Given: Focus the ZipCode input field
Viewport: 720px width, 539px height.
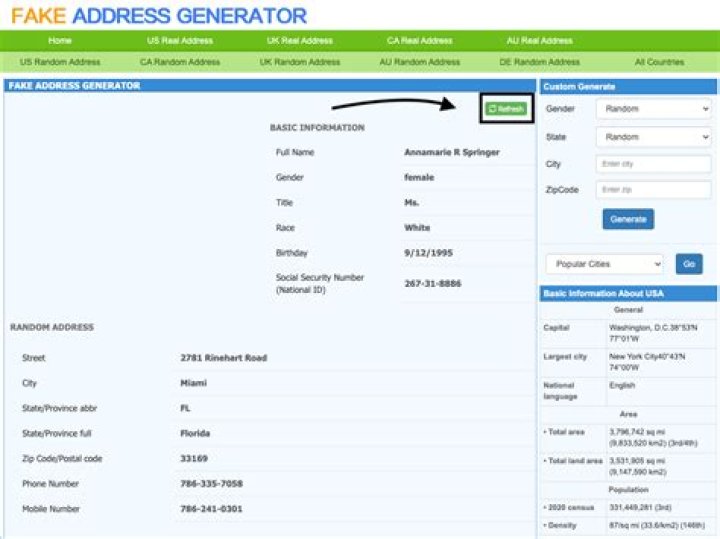Looking at the screenshot, I should [x=653, y=189].
